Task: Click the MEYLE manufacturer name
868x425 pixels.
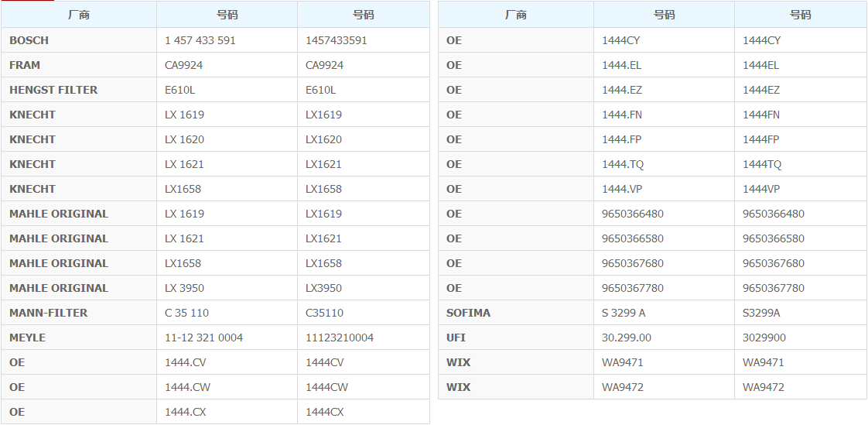Action: [x=27, y=338]
